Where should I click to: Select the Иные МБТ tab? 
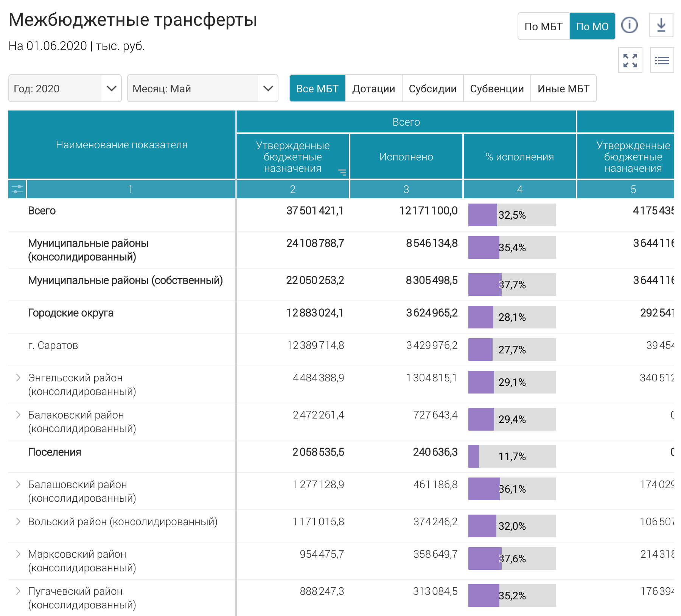click(564, 89)
